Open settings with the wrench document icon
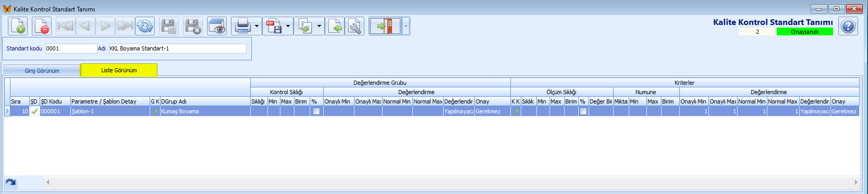The image size is (868, 194). pos(355,26)
